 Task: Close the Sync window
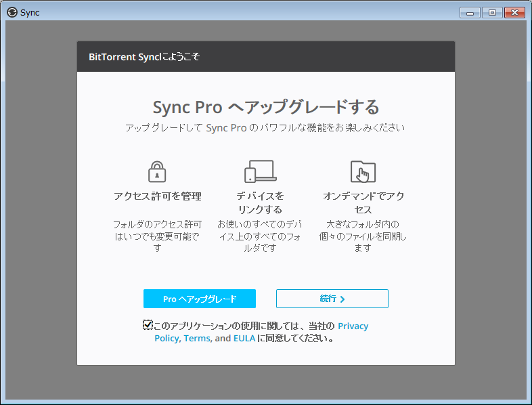514,13
